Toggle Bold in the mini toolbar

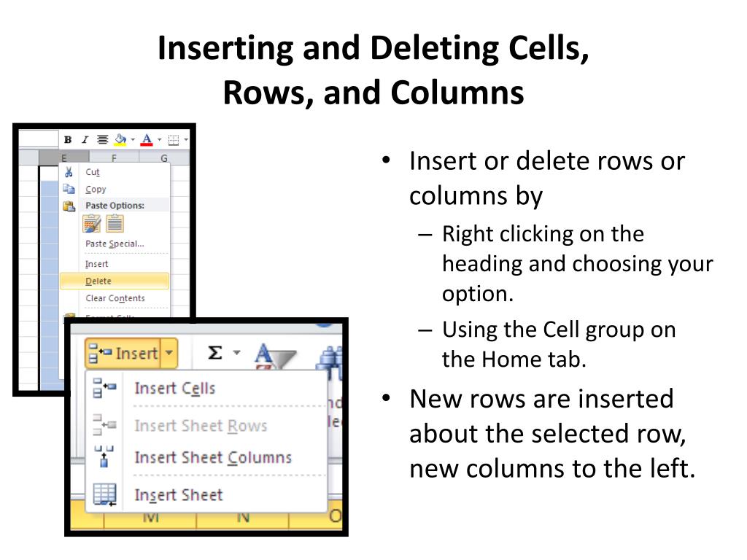coord(68,139)
